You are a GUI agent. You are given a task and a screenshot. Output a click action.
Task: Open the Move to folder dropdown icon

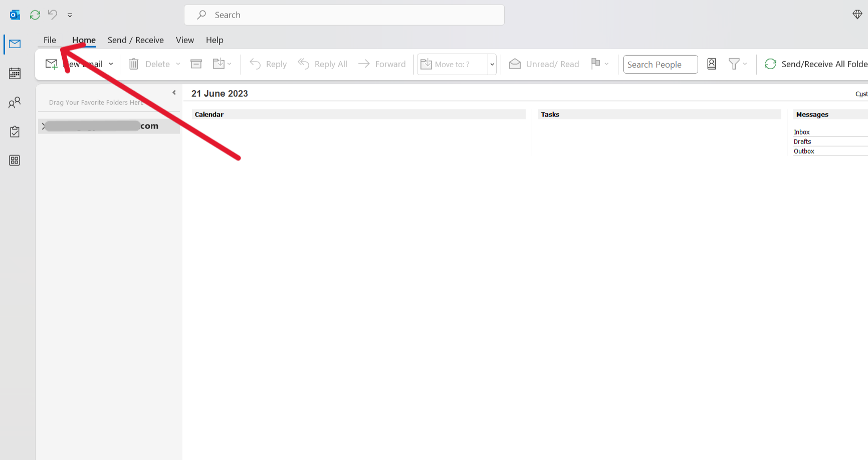(222, 64)
